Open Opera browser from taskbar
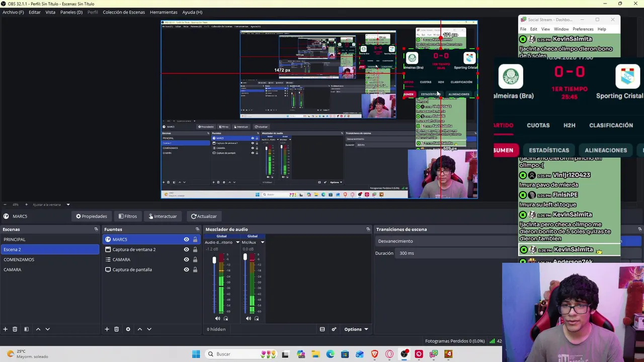 coord(389,354)
